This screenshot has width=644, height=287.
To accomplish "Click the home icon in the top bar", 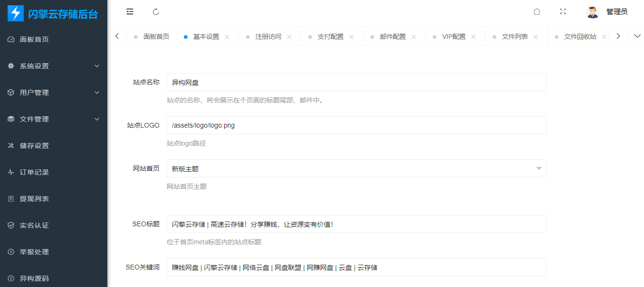I will 537,11.
